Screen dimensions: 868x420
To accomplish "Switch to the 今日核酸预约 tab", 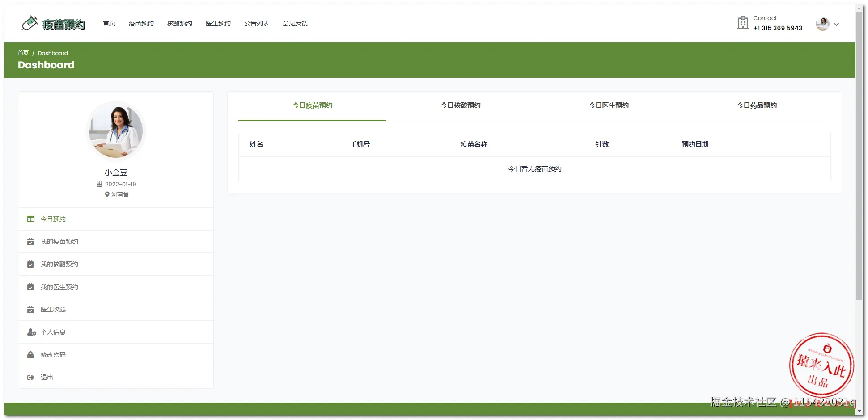I will [461, 105].
